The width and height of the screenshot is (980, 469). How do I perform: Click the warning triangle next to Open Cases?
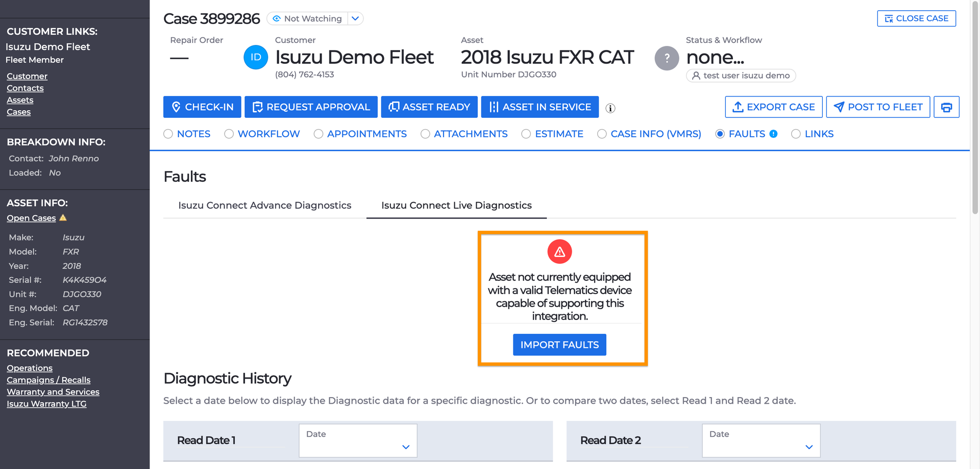click(x=63, y=218)
